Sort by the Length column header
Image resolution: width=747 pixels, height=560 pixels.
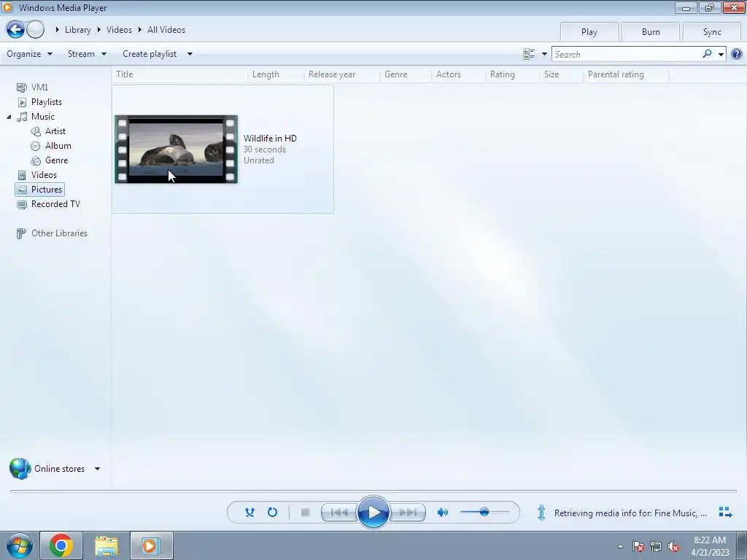click(276, 74)
